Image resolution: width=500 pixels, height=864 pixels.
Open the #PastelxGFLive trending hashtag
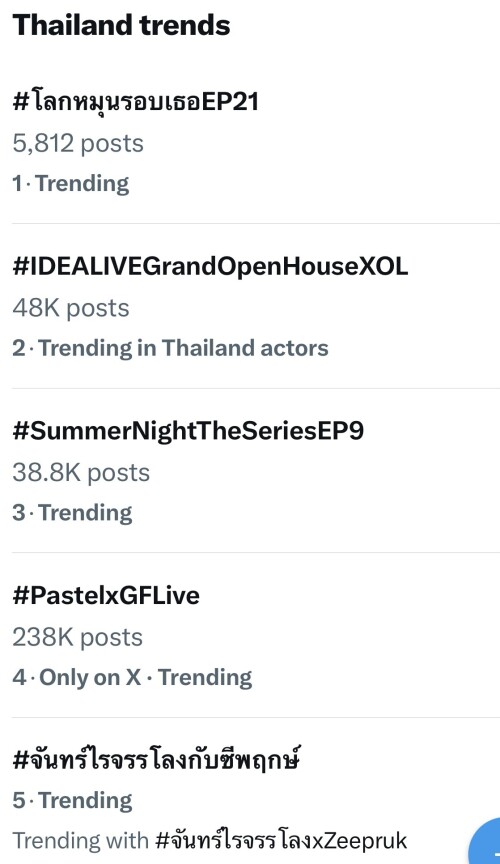pyautogui.click(x=106, y=596)
